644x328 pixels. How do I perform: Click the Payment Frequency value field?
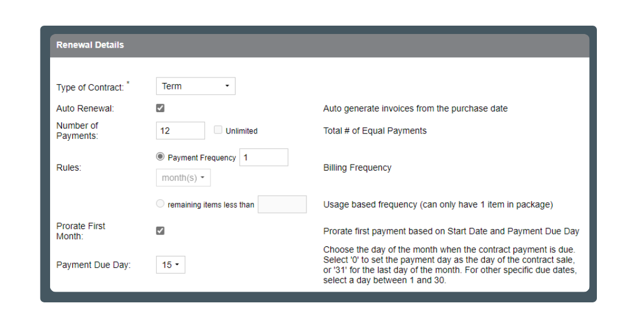[264, 157]
